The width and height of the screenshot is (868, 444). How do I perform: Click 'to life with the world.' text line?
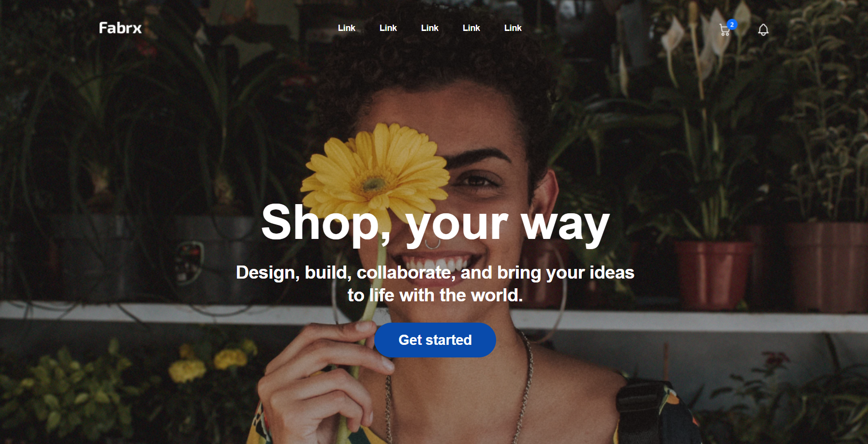pos(435,295)
